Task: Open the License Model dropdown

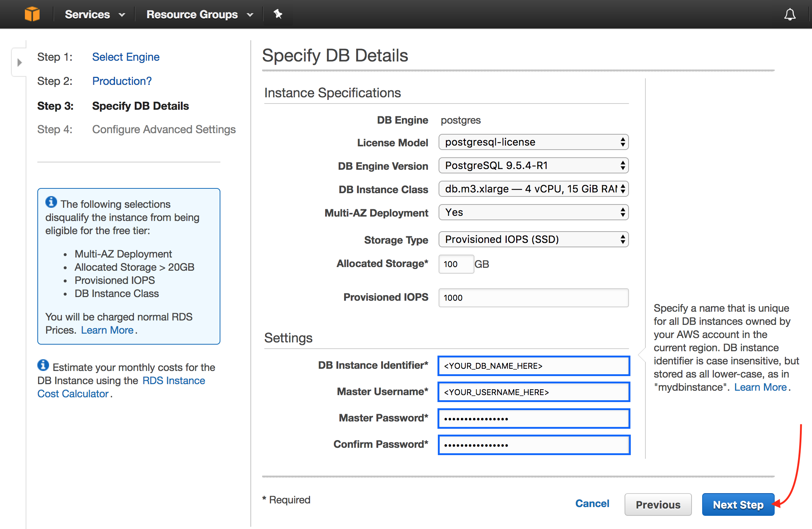Action: pyautogui.click(x=533, y=142)
